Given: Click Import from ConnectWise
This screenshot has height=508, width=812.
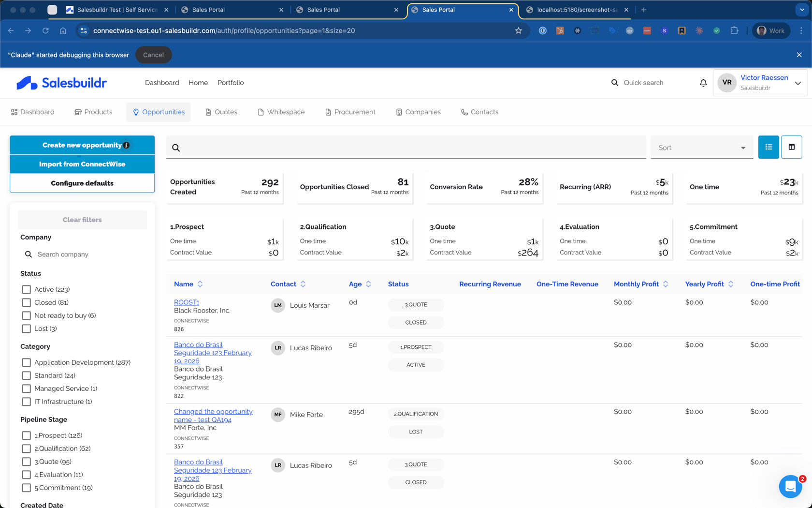Looking at the screenshot, I should (82, 164).
